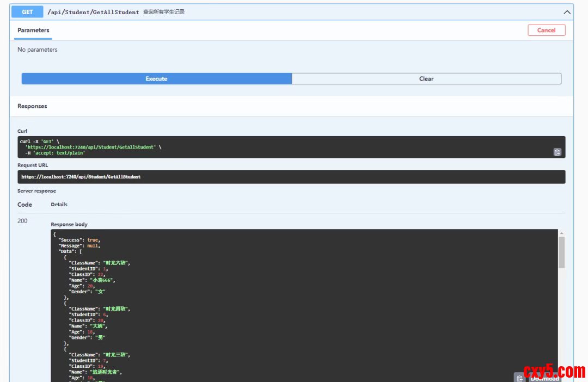Collapse the GetAllStudent endpoint with chevron
This screenshot has height=382, width=588.
pyautogui.click(x=567, y=12)
